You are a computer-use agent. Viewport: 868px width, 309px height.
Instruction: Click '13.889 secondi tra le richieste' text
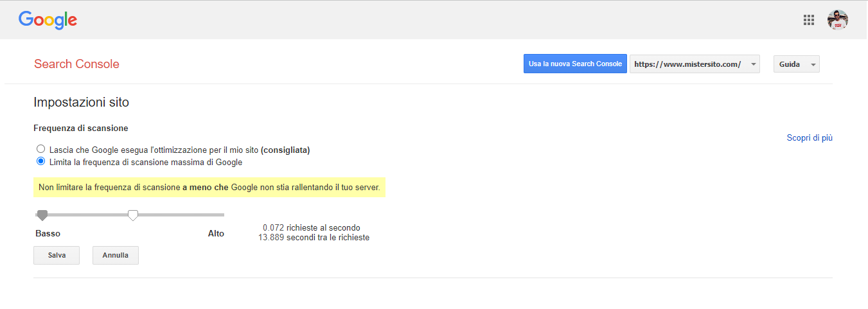click(314, 237)
